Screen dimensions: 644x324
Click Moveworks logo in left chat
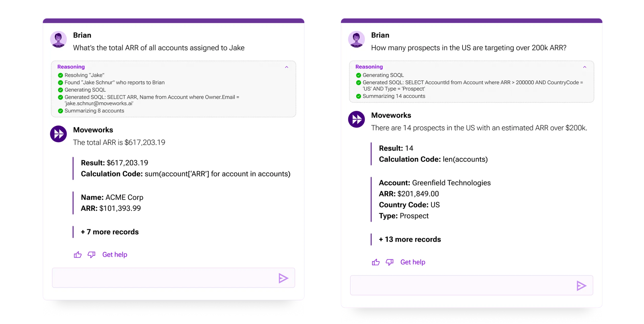point(59,134)
